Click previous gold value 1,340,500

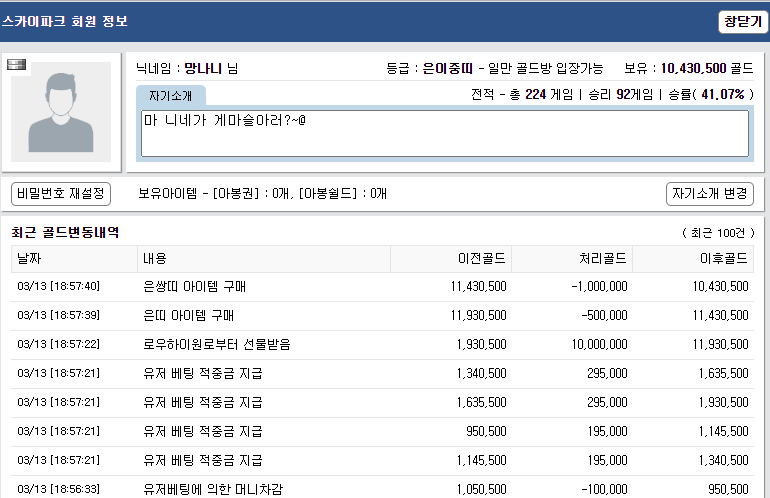coord(481,373)
